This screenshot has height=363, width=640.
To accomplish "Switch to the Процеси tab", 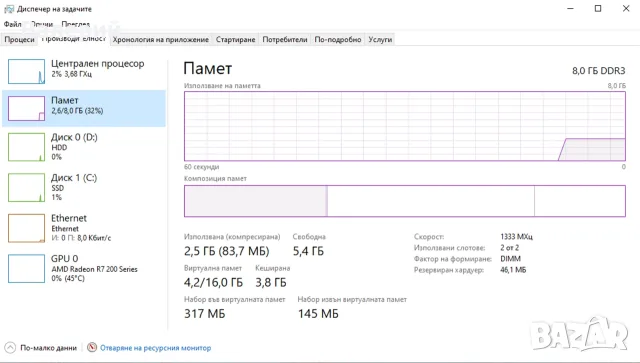I will click(x=20, y=40).
